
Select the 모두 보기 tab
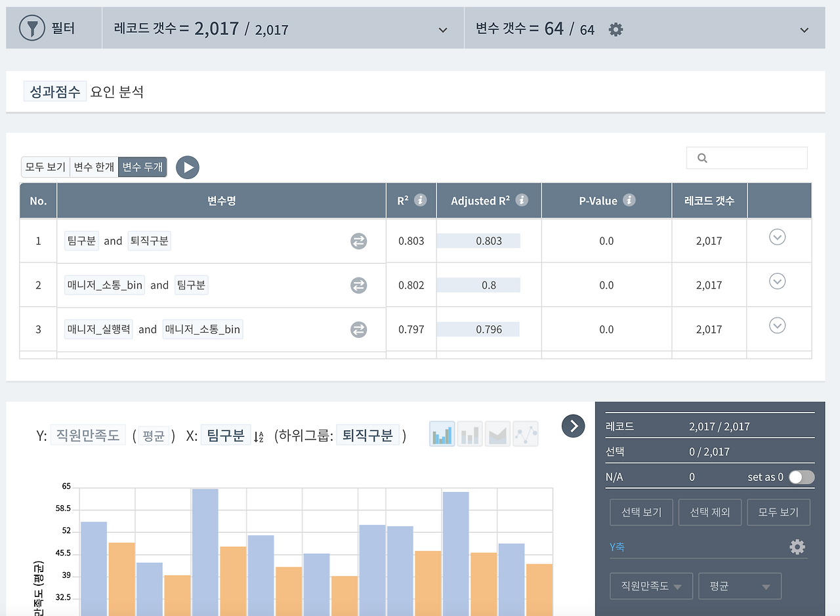click(44, 167)
